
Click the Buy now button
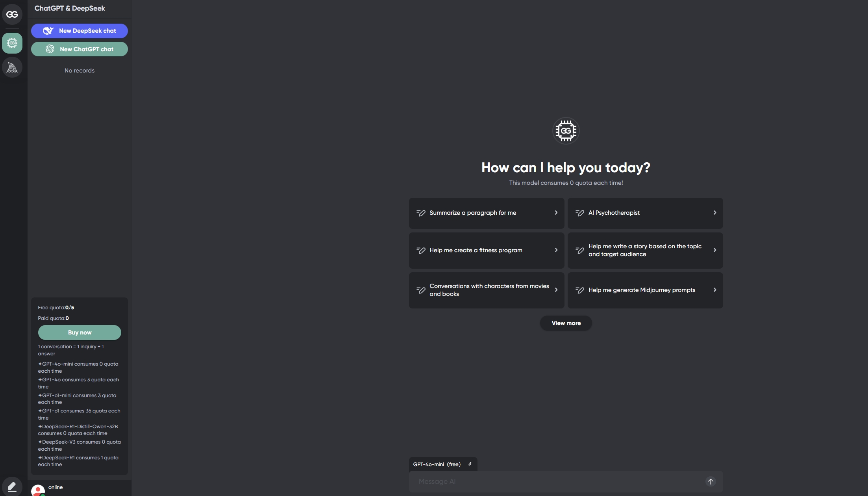(80, 333)
